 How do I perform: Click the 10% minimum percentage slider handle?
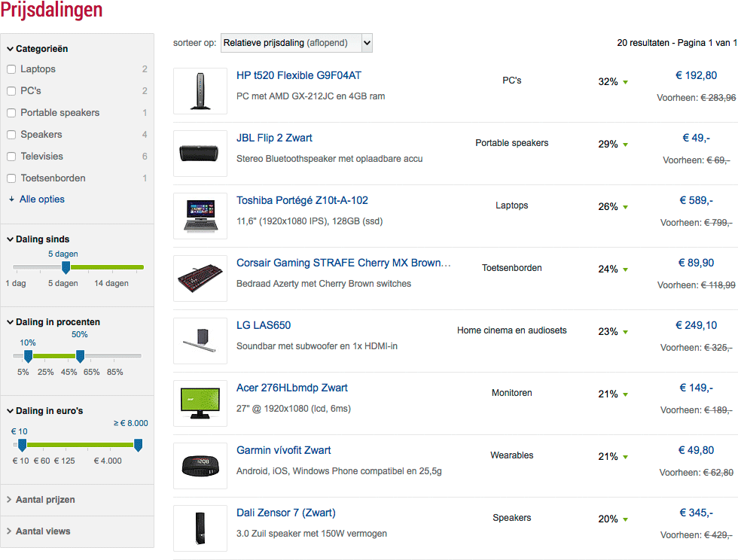point(29,356)
